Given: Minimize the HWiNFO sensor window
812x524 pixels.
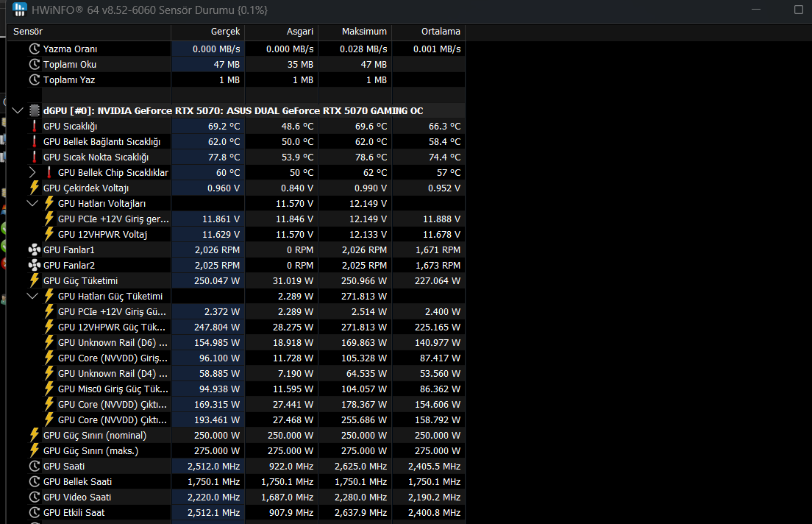Looking at the screenshot, I should click(x=756, y=10).
